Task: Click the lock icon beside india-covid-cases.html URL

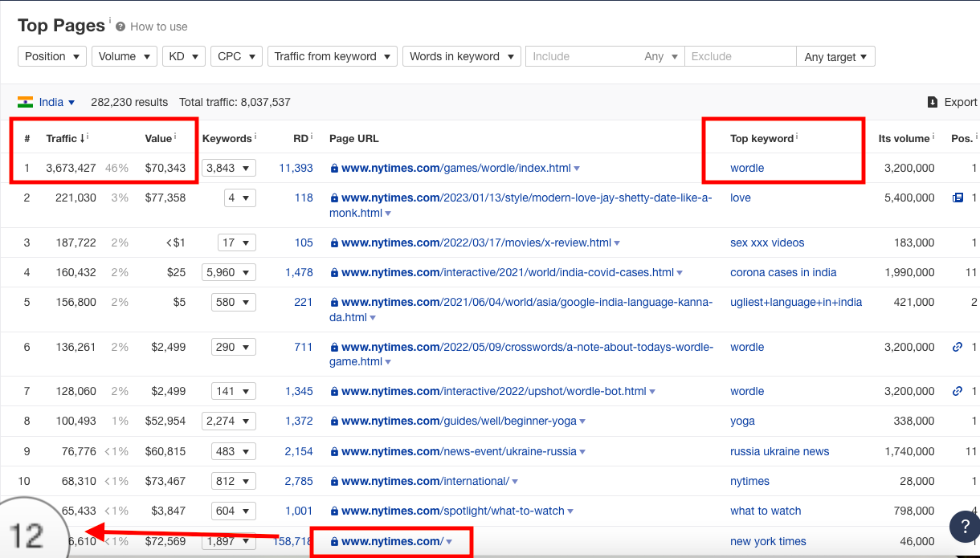Action: tap(334, 273)
